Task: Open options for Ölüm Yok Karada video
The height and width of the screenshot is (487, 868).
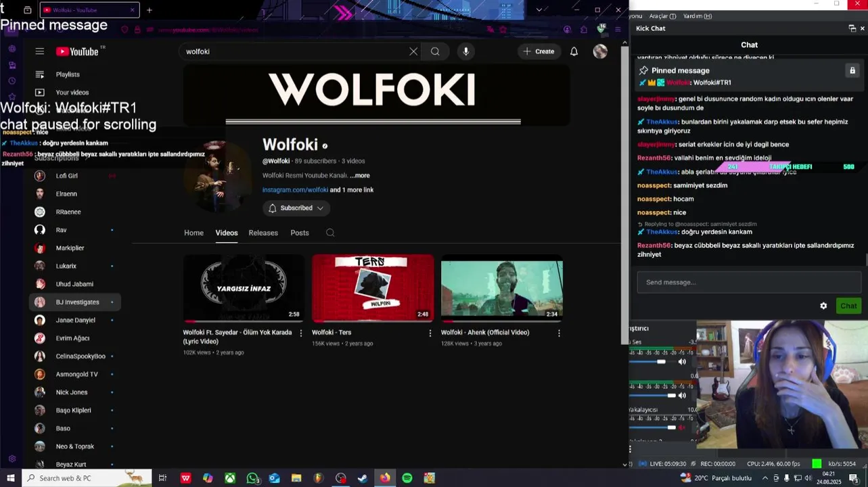Action: pyautogui.click(x=301, y=333)
